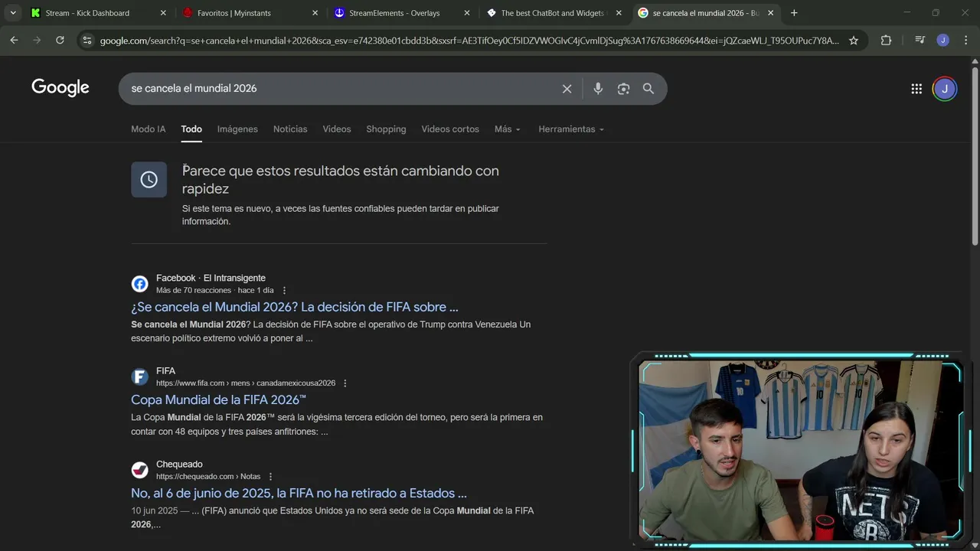
Task: Click the FIFA result favicon
Action: pos(139,377)
